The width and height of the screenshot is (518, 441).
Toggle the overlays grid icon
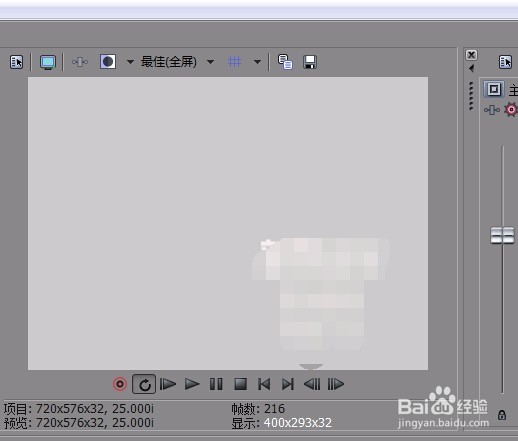(x=234, y=62)
